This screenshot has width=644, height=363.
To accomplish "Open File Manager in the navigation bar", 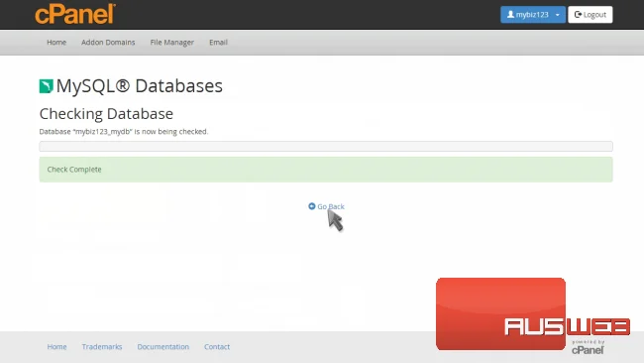I will tap(171, 43).
